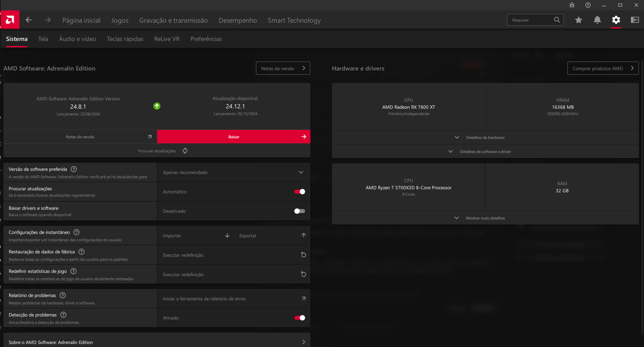Click the AMD Ryzen 7 5700X3D CPU text
The image size is (644, 347).
(x=409, y=188)
